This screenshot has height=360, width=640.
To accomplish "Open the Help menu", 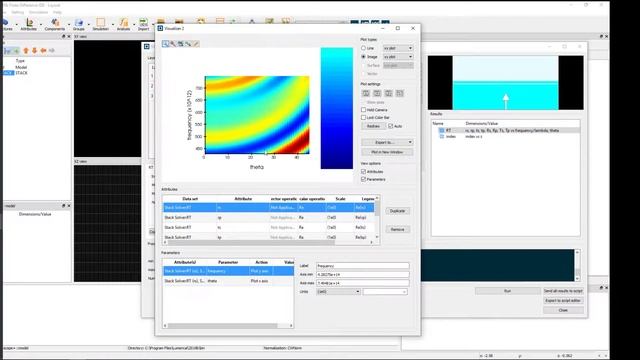I will [x=58, y=12].
